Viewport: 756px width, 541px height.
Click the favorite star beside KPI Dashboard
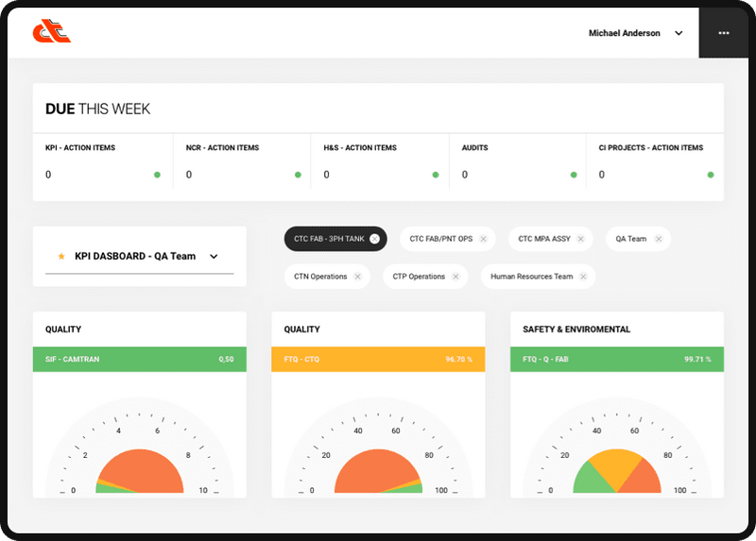coord(61,256)
